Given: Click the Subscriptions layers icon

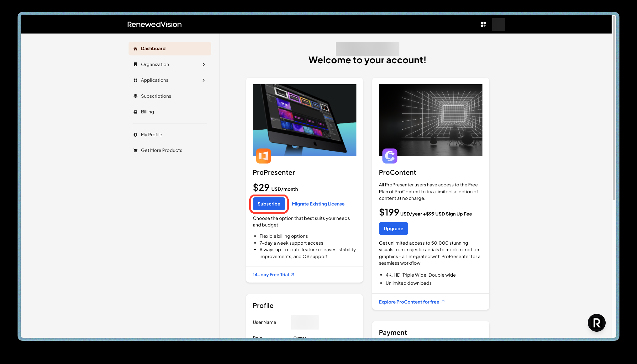Looking at the screenshot, I should click(x=135, y=96).
